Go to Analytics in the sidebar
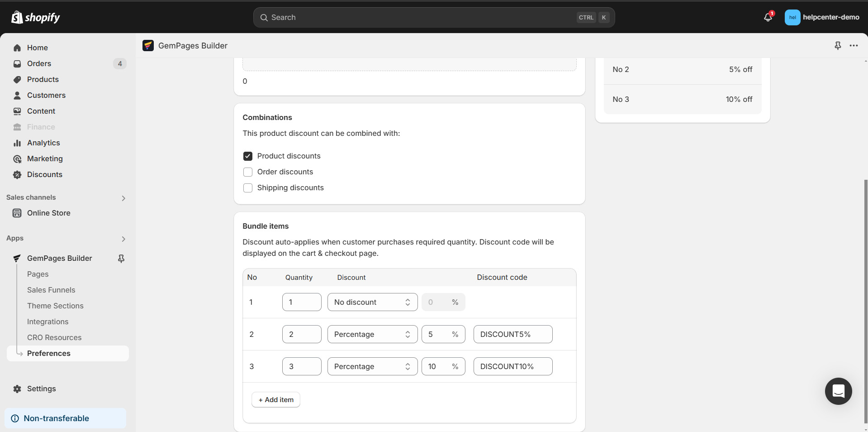Viewport: 868px width, 432px height. coord(43,143)
